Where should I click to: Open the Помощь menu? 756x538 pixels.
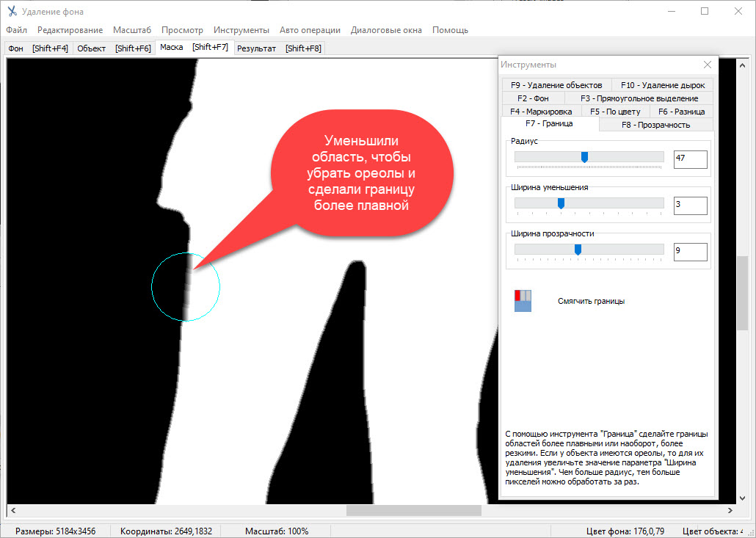coord(451,30)
